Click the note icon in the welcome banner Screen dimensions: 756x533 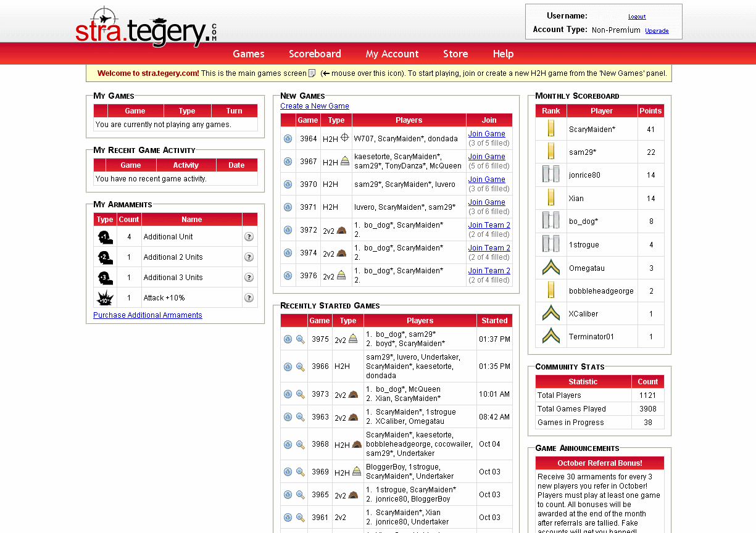pyautogui.click(x=312, y=73)
